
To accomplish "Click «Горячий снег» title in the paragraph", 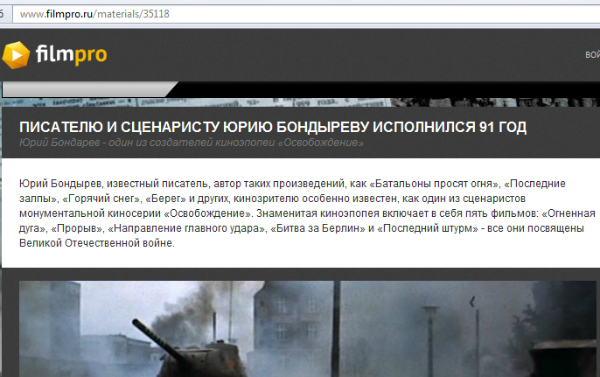I will pyautogui.click(x=101, y=199).
